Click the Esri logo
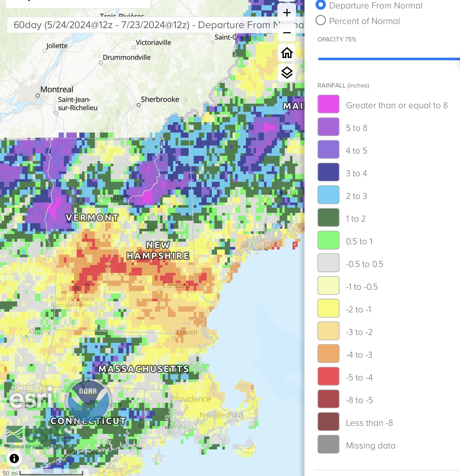Screen dimensions: 460x476 [x=31, y=397]
